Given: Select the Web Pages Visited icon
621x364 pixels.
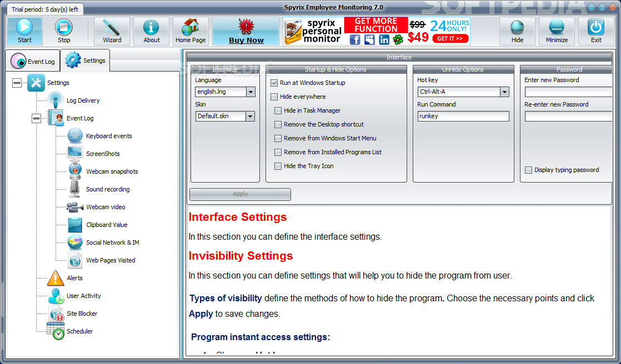Looking at the screenshot, I should coord(75,260).
